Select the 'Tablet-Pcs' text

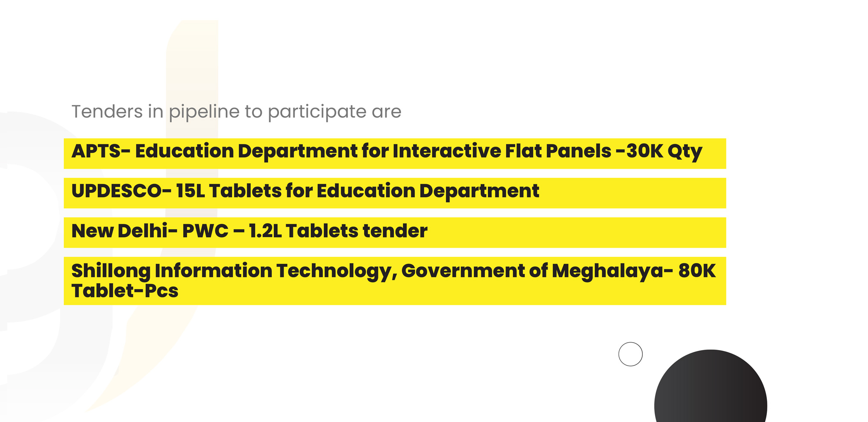[x=125, y=291]
